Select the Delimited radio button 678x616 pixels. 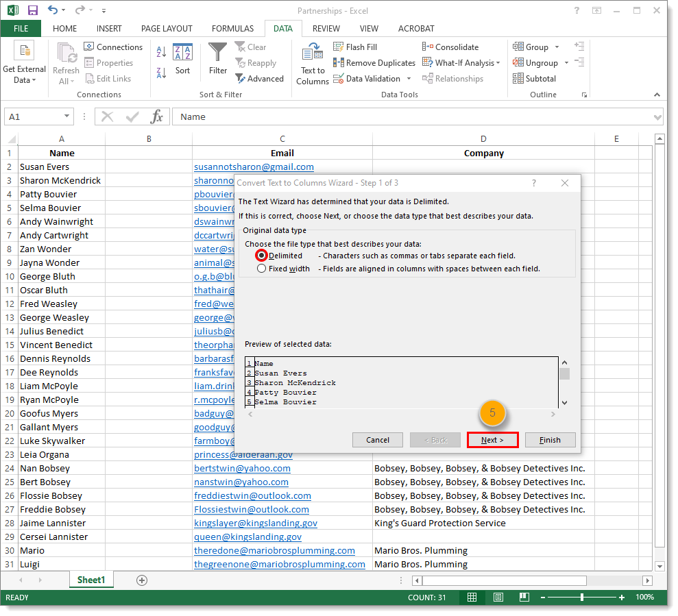tap(261, 256)
